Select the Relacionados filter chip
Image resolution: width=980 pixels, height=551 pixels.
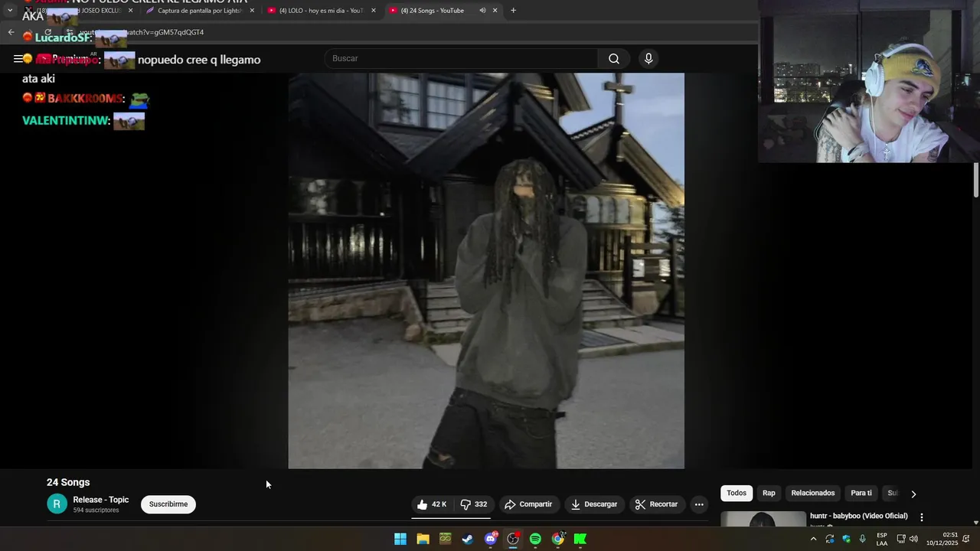pos(813,493)
